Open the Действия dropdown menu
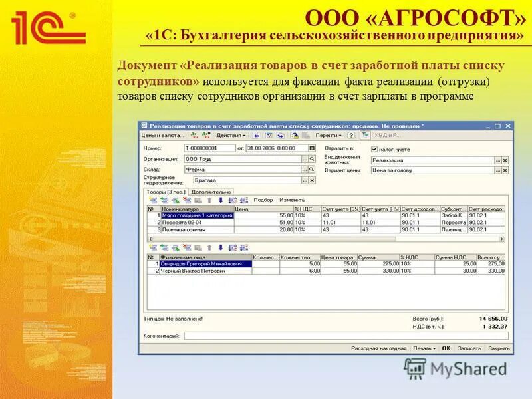The width and height of the screenshot is (532, 399). point(230,135)
